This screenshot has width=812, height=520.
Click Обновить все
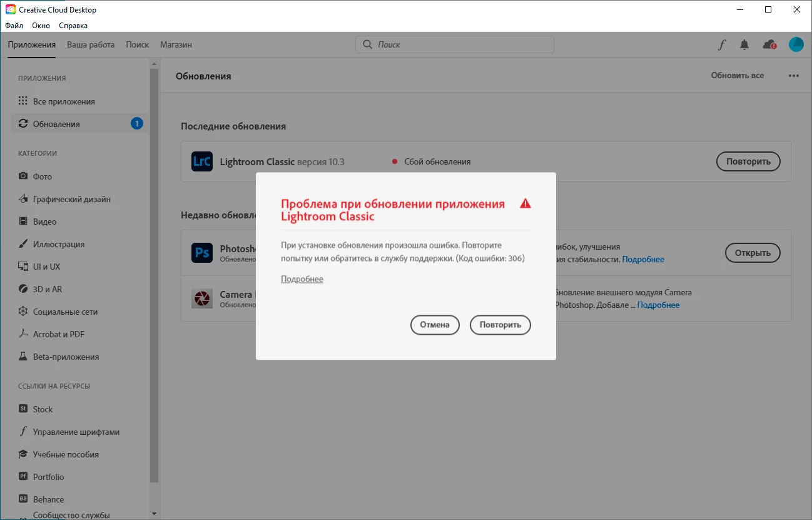click(x=738, y=76)
